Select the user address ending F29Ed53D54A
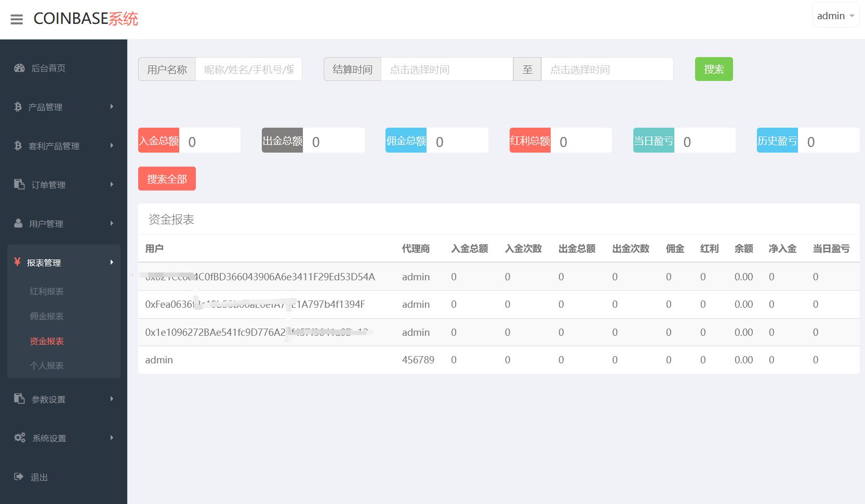This screenshot has height=504, width=865. [x=260, y=277]
